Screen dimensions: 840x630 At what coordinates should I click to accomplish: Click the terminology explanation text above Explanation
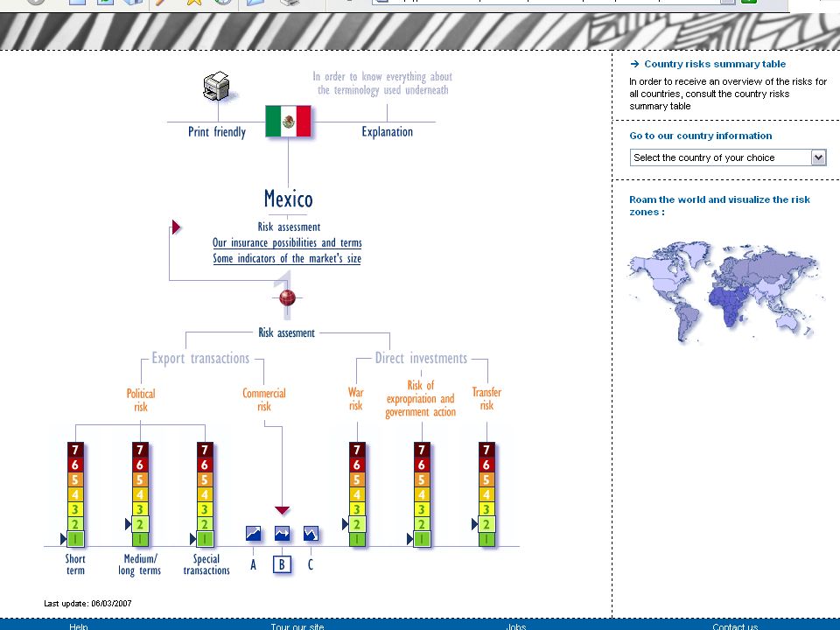coord(382,83)
